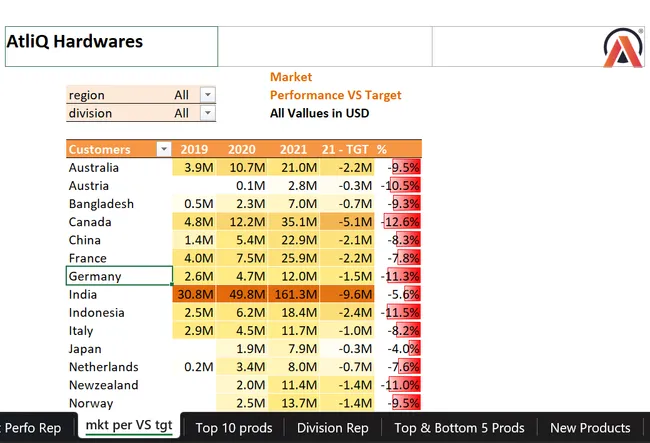Click Germany's 2021 value 12.0M
Screen dimensions: 650x443
(293, 276)
